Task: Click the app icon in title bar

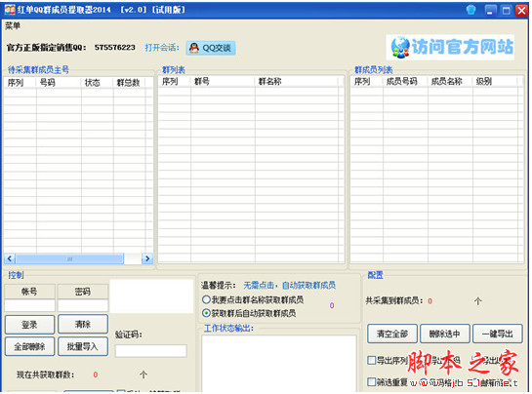Action: tap(10, 10)
